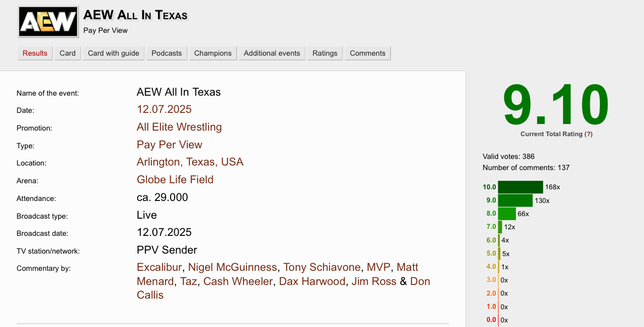
Task: Click the question mark rating help link
Action: click(588, 134)
